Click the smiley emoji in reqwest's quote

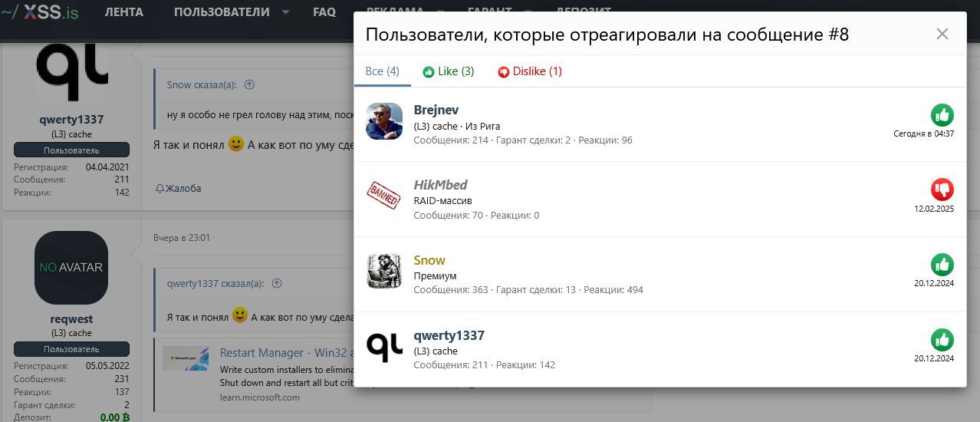pos(239,315)
